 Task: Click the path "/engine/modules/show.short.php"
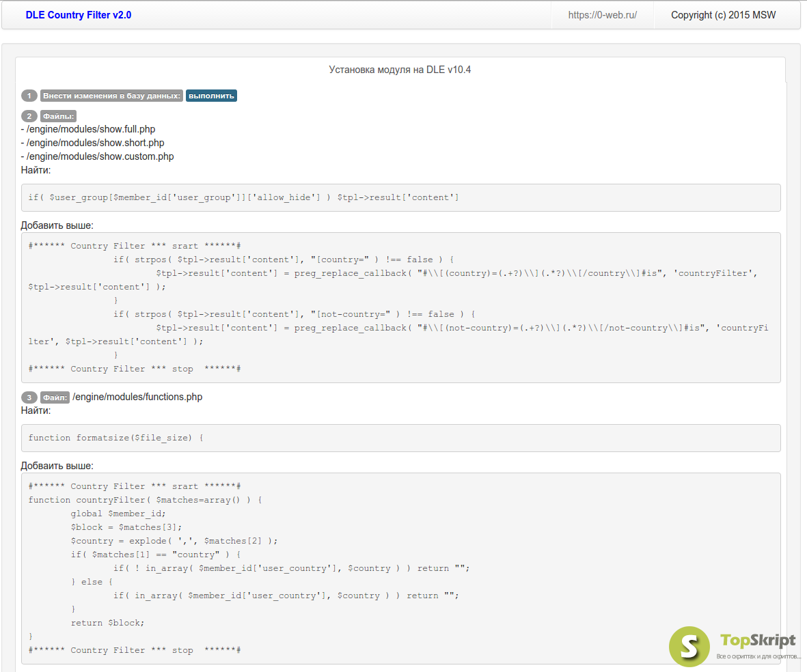[x=95, y=143]
